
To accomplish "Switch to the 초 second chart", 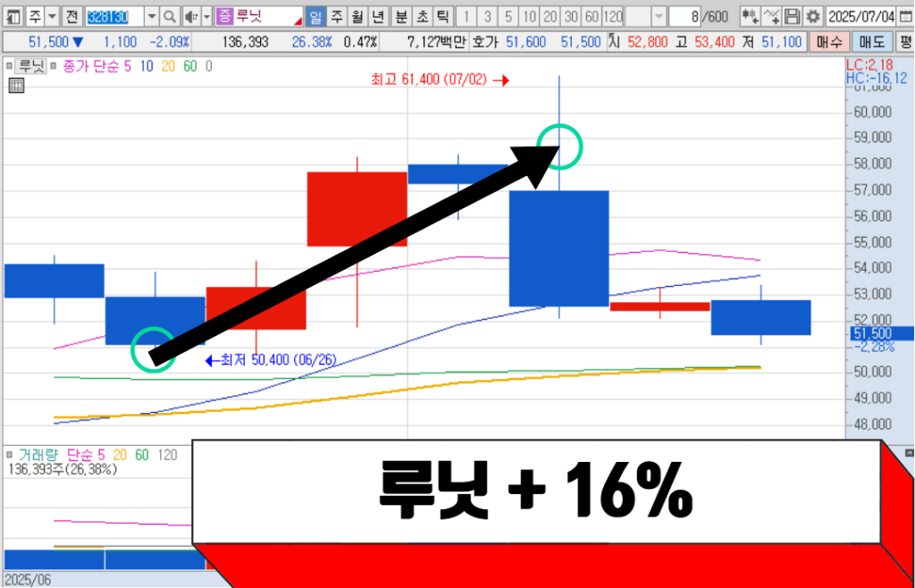I will click(x=422, y=16).
